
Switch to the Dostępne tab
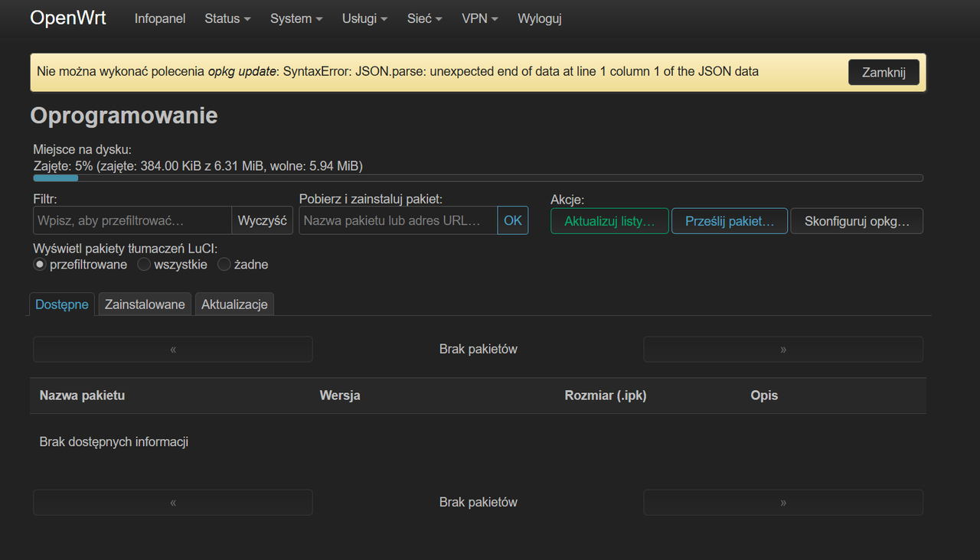[x=62, y=304]
